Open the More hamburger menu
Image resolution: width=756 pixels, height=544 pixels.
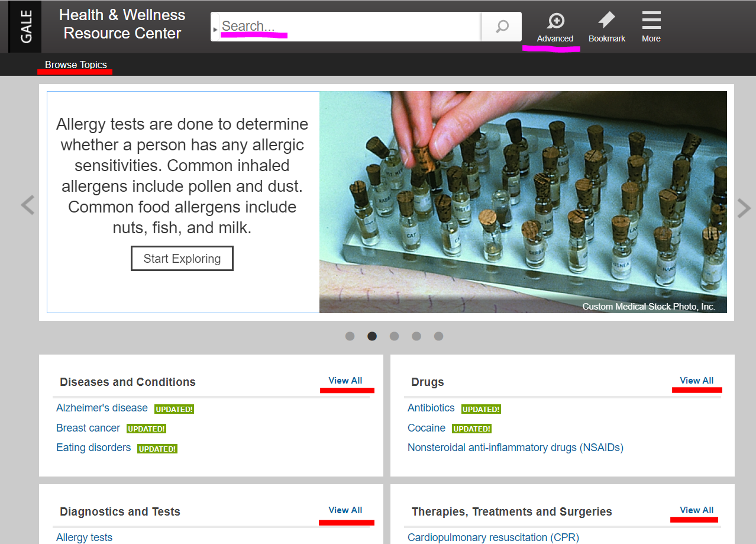coord(651,28)
